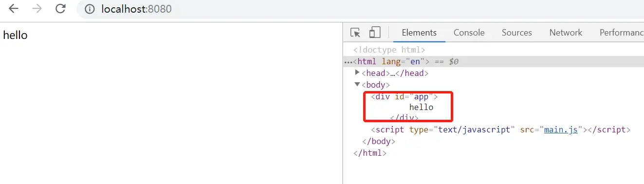Open actions dots beside html node
This screenshot has width=644, height=184.
(349, 62)
